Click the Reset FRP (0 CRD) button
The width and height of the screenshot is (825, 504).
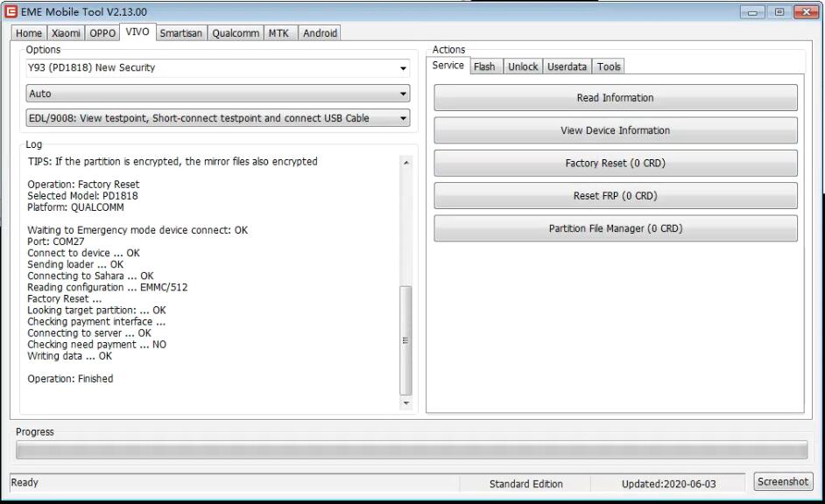click(x=615, y=195)
